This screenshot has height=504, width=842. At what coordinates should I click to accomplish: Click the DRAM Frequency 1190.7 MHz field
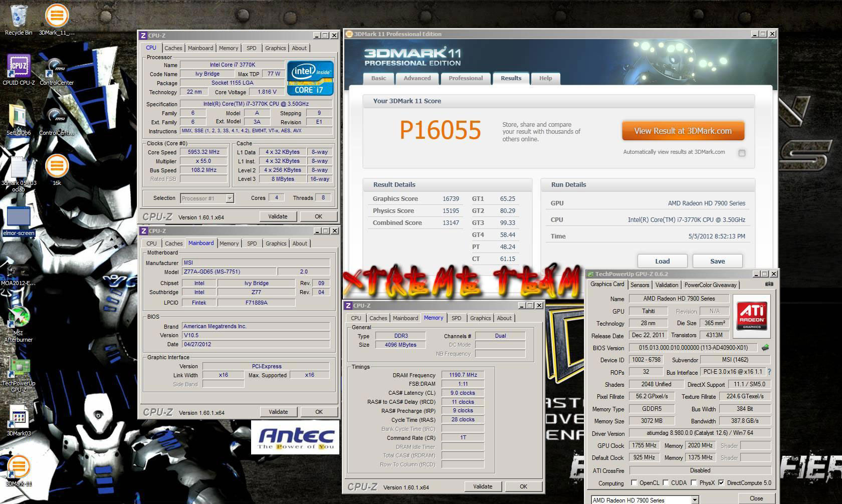(x=463, y=375)
